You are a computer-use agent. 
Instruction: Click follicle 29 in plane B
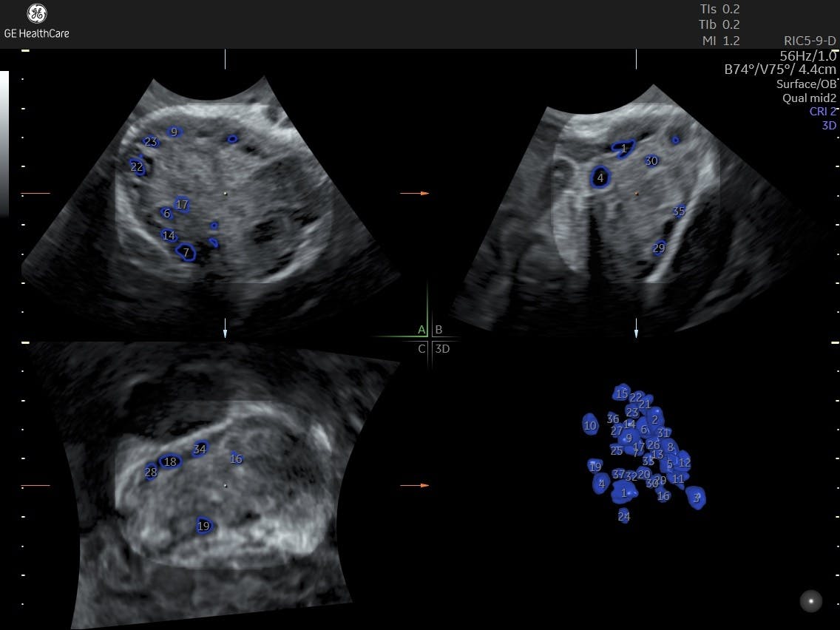[659, 248]
